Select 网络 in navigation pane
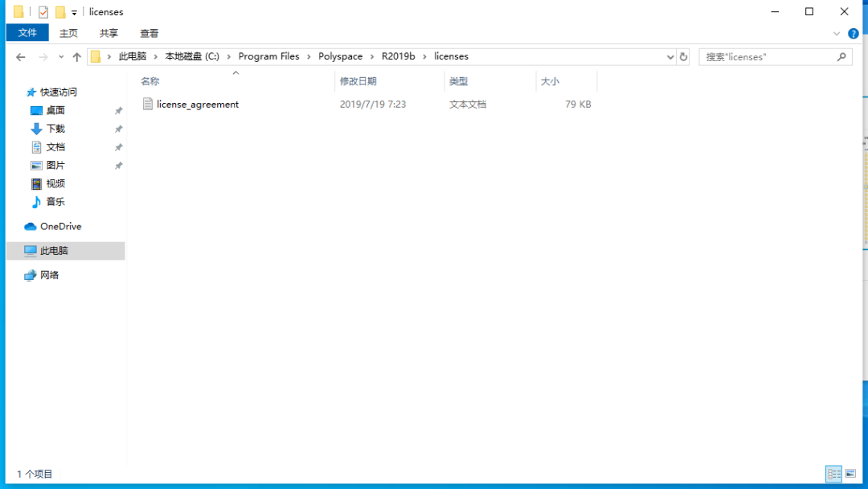The image size is (868, 489). pyautogui.click(x=49, y=275)
